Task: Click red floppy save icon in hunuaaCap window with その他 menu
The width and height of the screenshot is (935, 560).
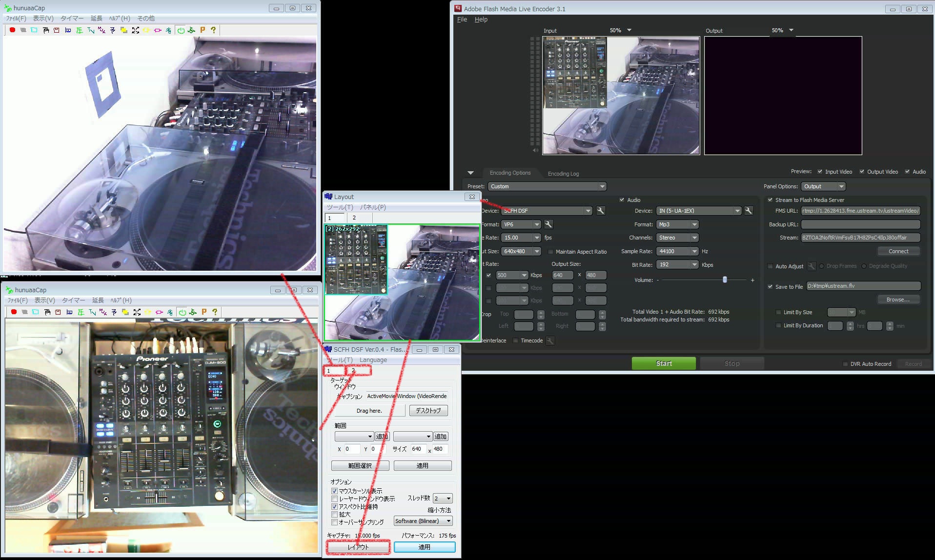Action: click(x=57, y=30)
